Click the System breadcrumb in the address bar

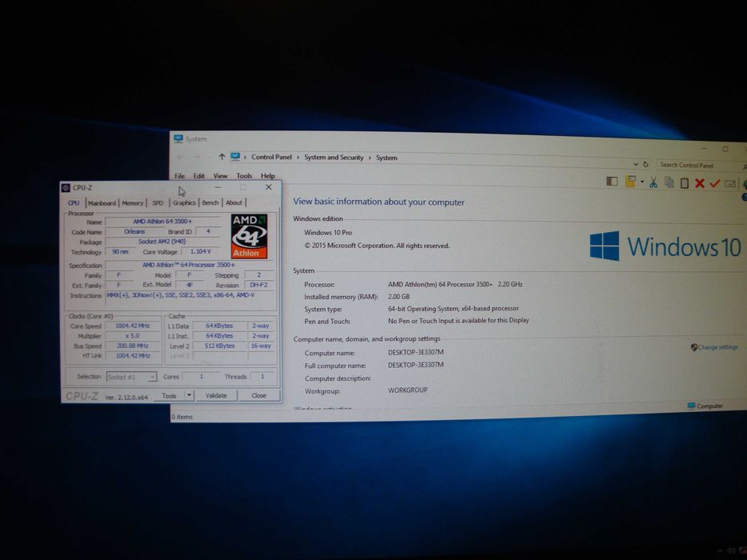[x=387, y=158]
